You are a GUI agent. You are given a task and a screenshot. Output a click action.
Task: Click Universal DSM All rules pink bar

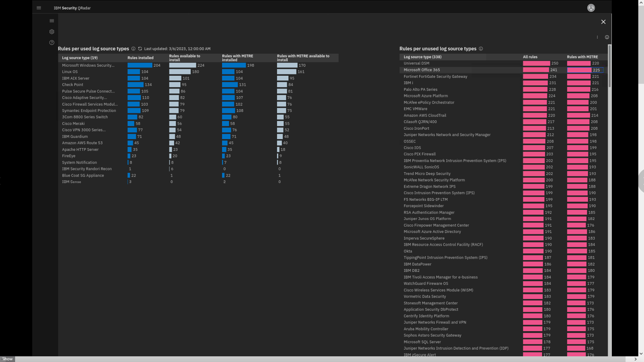point(536,63)
